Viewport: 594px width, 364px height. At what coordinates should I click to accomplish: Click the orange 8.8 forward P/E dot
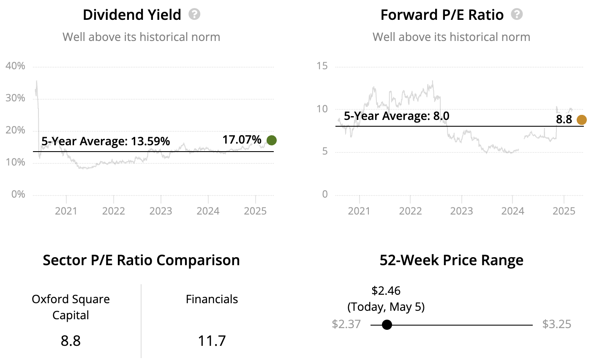pyautogui.click(x=582, y=120)
